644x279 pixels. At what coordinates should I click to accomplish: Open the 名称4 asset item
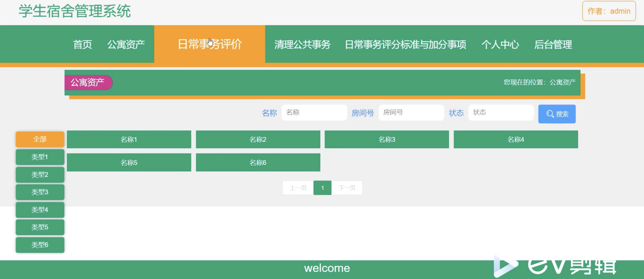(516, 139)
